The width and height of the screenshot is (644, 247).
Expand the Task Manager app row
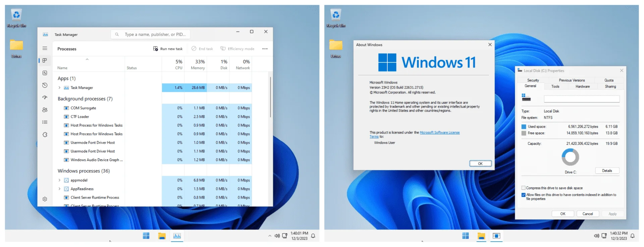coord(59,88)
